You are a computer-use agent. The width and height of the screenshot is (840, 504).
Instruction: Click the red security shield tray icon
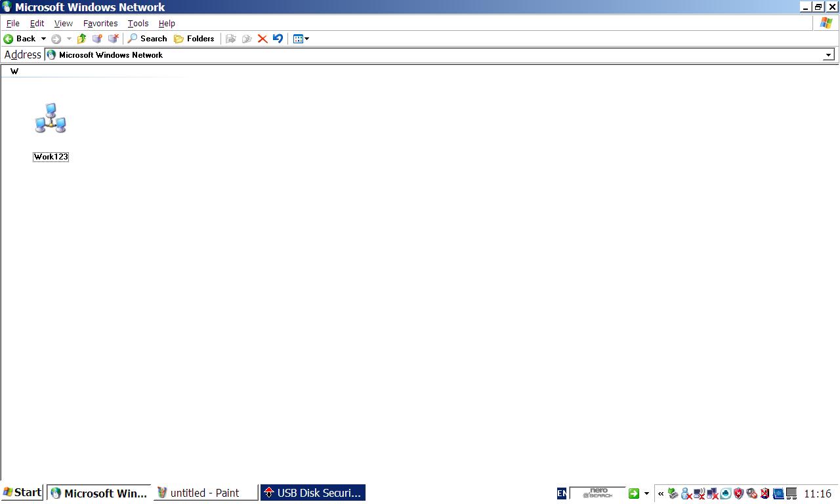point(739,493)
